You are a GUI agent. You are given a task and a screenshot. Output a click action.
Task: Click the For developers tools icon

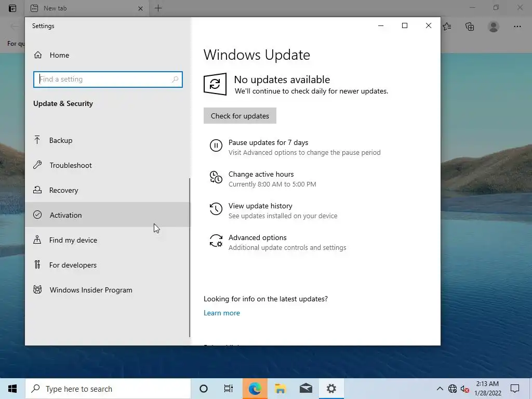(x=37, y=264)
